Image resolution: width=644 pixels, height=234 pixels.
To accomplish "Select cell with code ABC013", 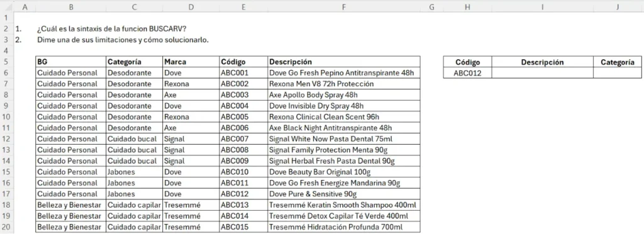I will (x=243, y=205).
